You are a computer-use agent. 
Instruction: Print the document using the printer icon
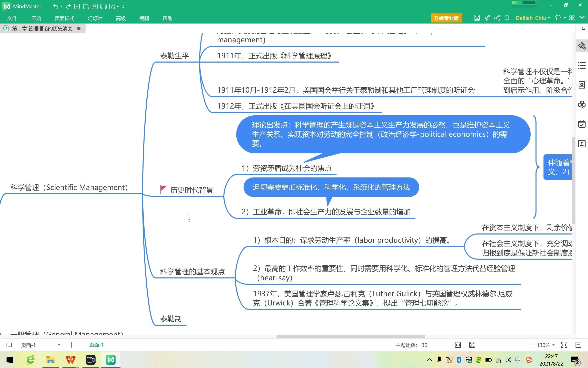[104, 7]
